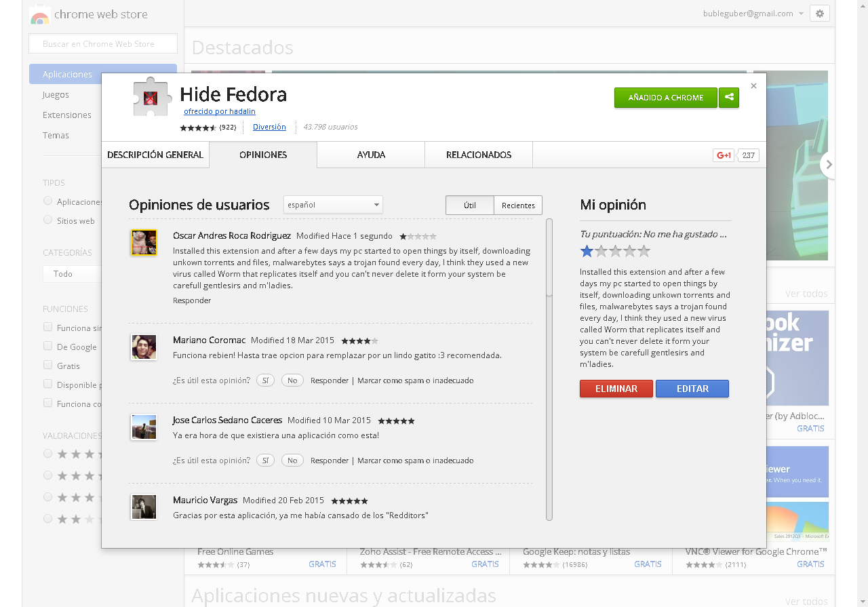The width and height of the screenshot is (868, 607).
Task: Open the settings gear menu
Action: [x=819, y=14]
